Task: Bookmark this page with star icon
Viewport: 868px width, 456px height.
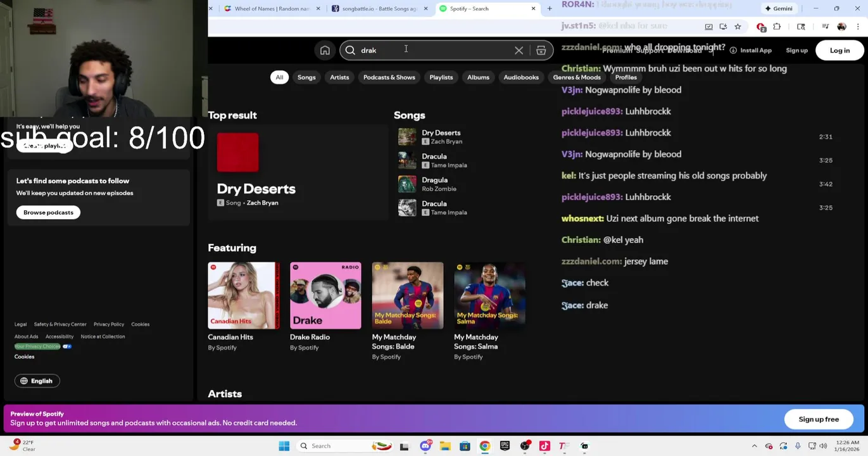Action: (738, 27)
